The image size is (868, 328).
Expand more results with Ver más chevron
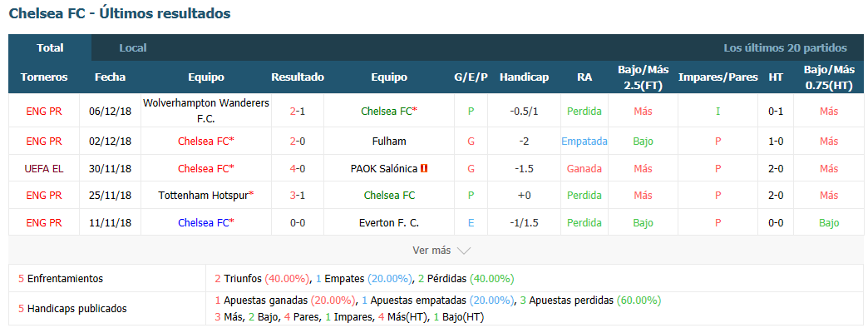tap(441, 251)
